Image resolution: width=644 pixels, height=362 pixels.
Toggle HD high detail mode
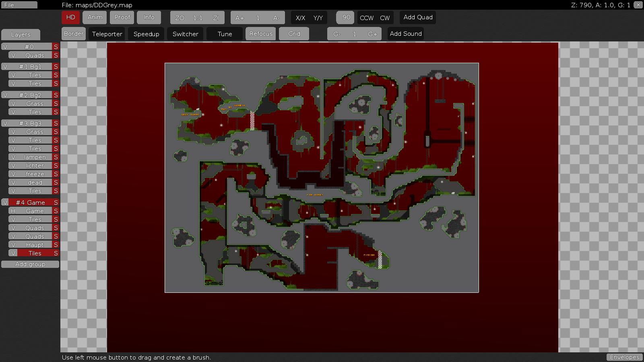pyautogui.click(x=70, y=17)
